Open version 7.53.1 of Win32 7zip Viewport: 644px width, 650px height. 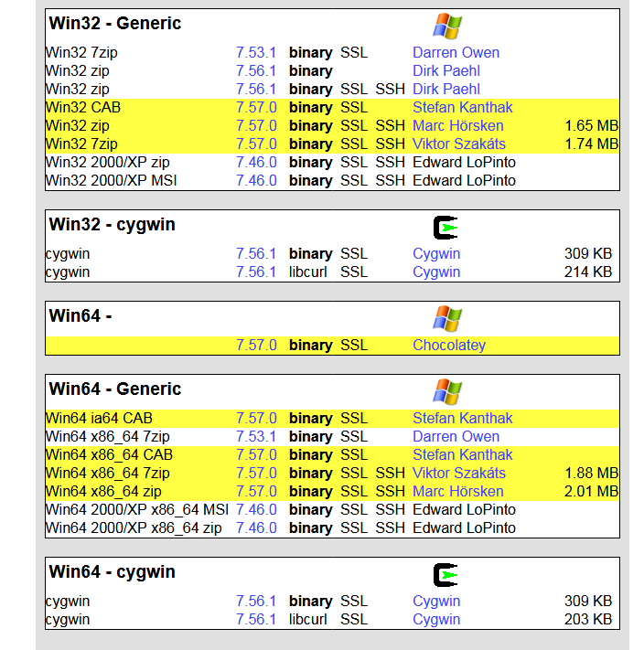pos(256,53)
